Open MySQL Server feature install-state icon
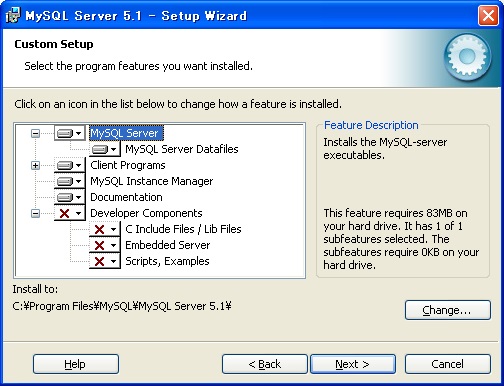This screenshot has width=504, height=386. tap(70, 133)
